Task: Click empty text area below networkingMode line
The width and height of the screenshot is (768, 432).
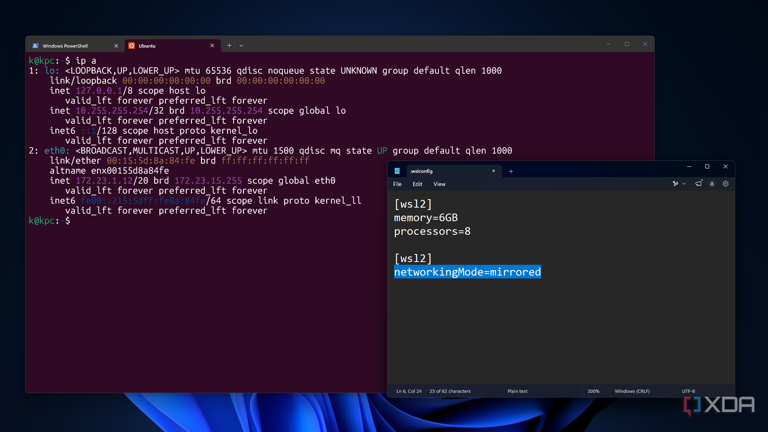Action: click(561, 333)
